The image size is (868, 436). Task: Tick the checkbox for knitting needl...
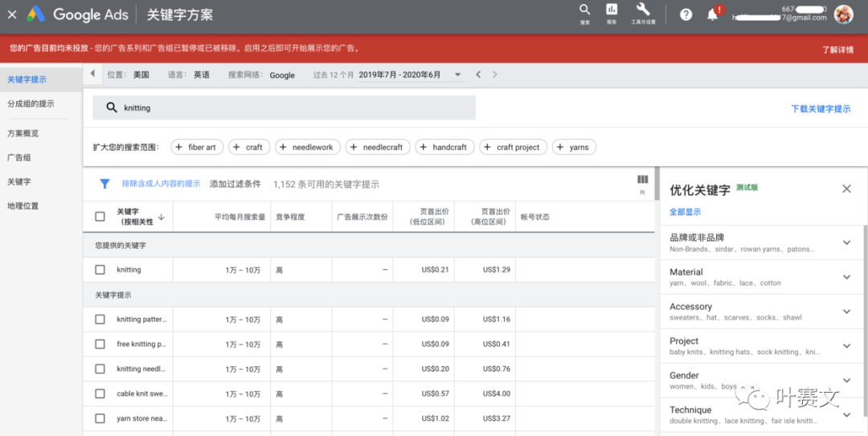(x=100, y=369)
